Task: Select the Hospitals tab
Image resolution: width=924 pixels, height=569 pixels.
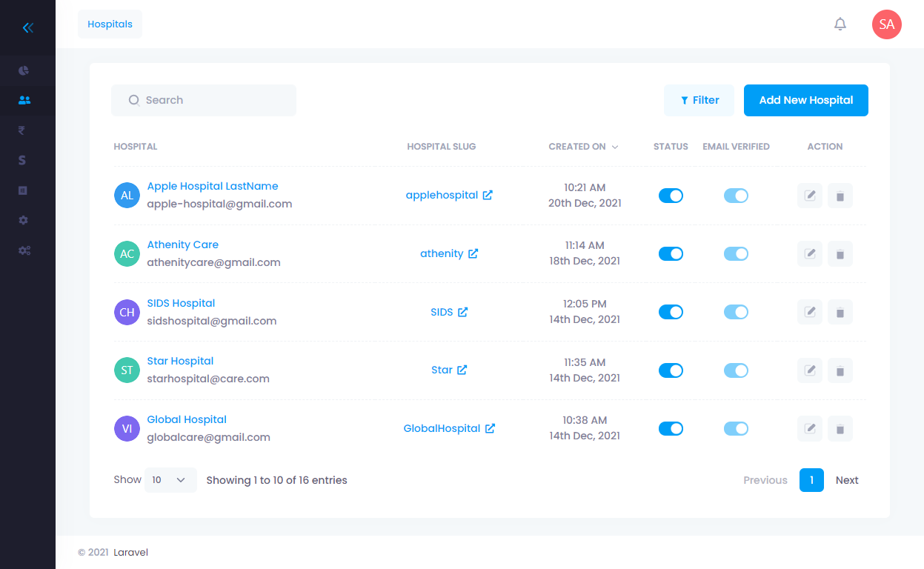Action: (x=110, y=24)
